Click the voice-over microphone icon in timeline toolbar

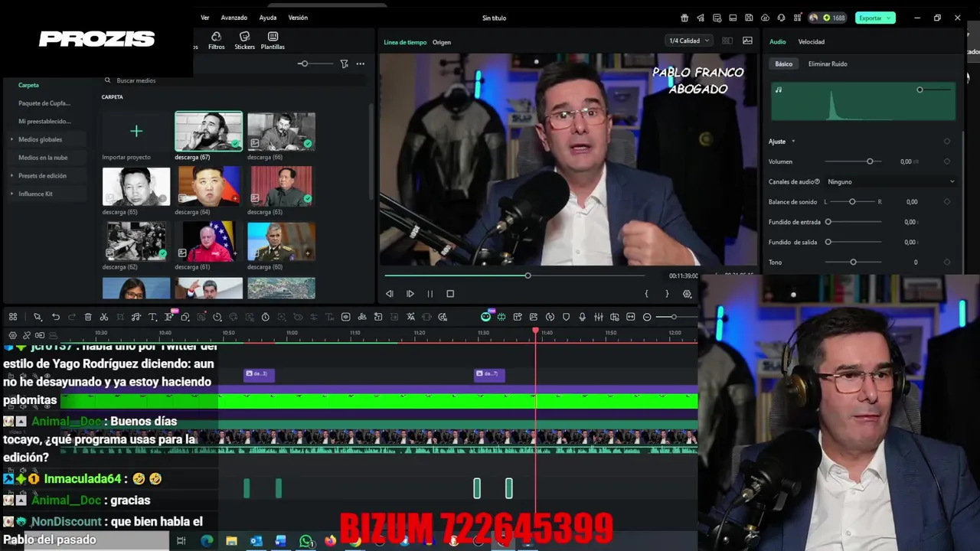point(582,317)
